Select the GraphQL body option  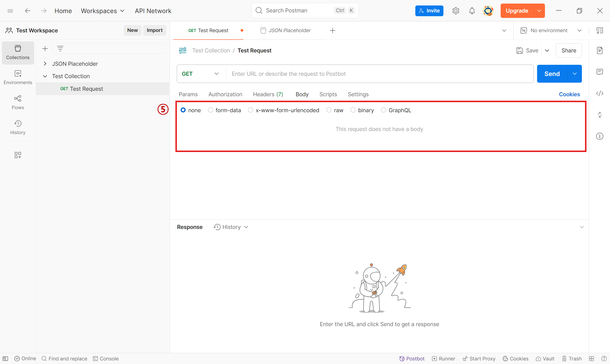pos(383,110)
